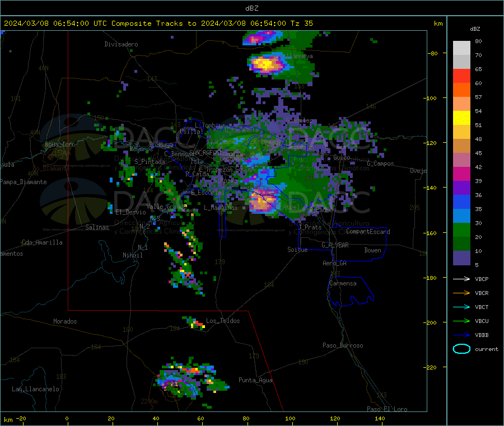Screen dimensions: 504x426
Task: Click the 'dBZ' title at the top
Action: pyautogui.click(x=251, y=8)
